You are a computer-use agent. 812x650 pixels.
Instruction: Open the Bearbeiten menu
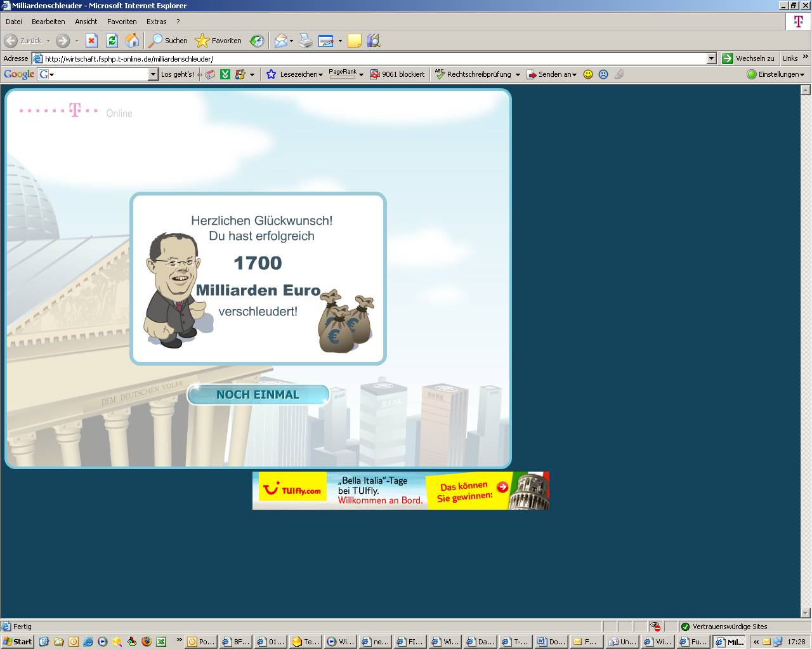click(48, 22)
